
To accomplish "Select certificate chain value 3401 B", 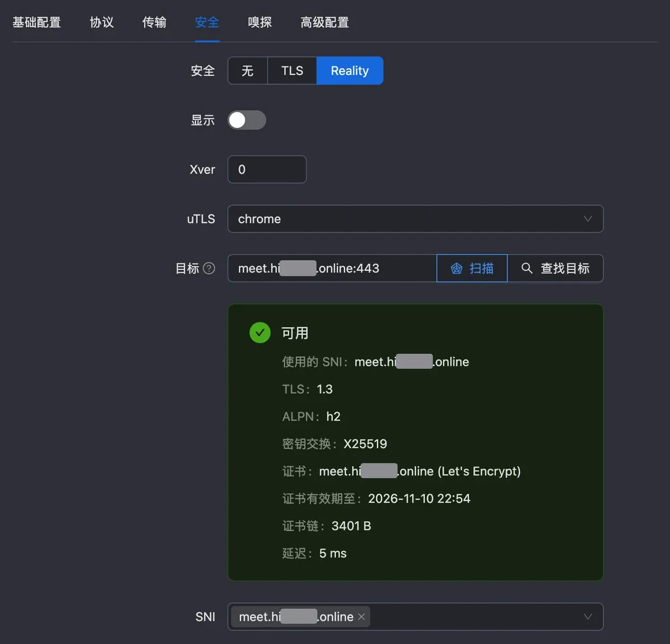I will coord(351,526).
